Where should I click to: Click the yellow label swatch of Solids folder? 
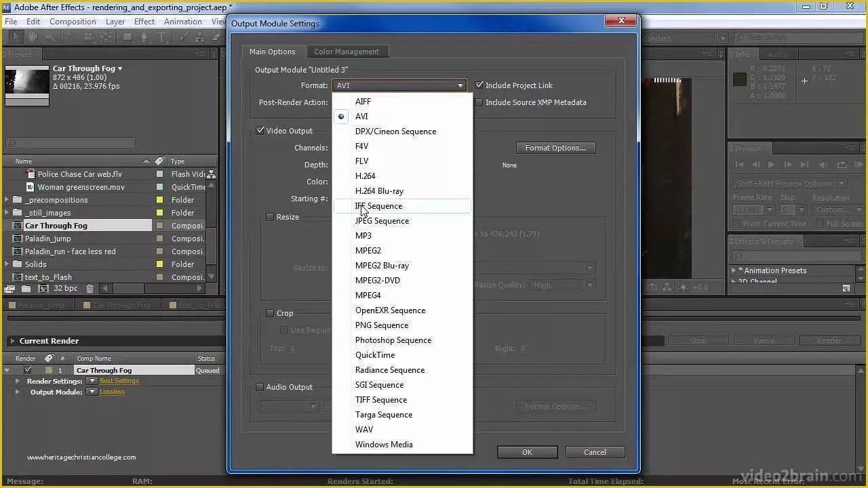160,264
